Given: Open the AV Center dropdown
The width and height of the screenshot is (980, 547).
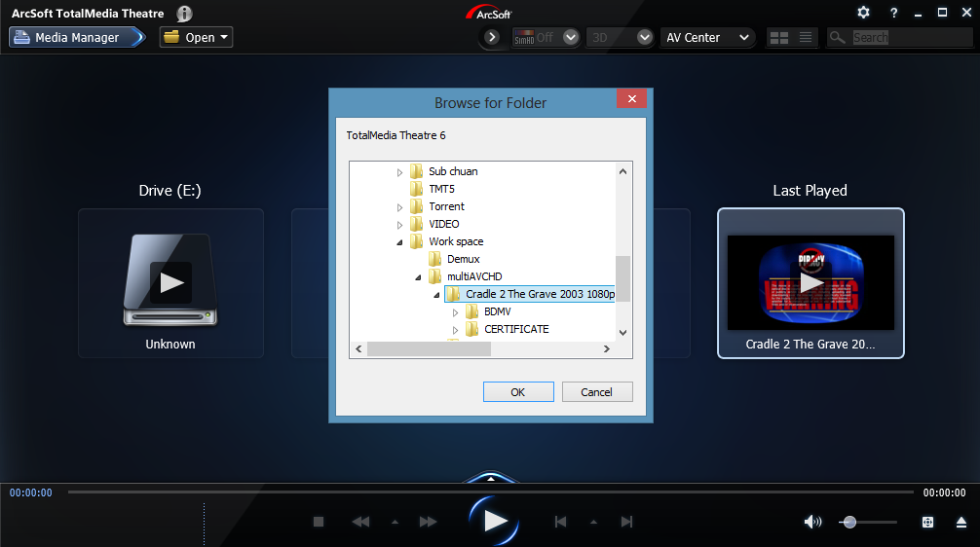Looking at the screenshot, I should click(707, 37).
